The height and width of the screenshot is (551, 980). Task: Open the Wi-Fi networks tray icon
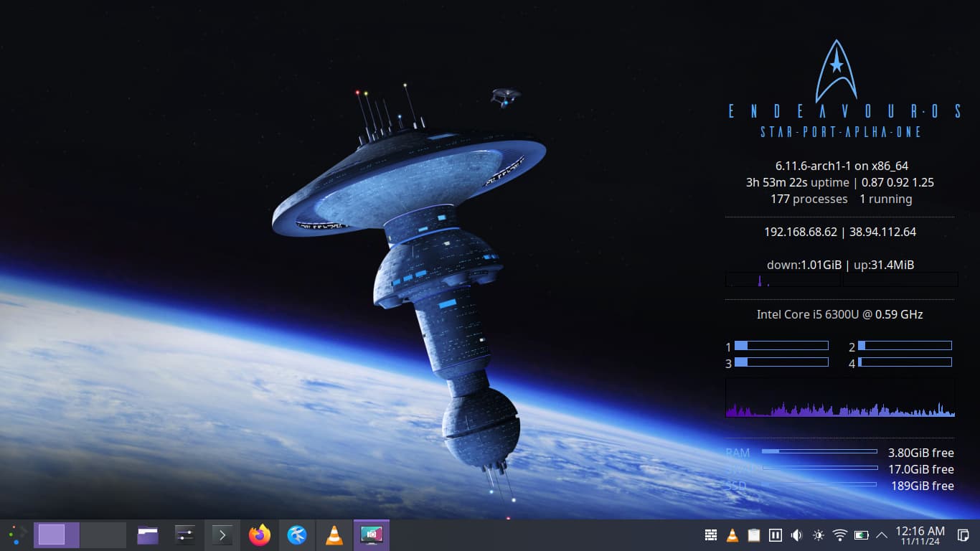pos(840,535)
